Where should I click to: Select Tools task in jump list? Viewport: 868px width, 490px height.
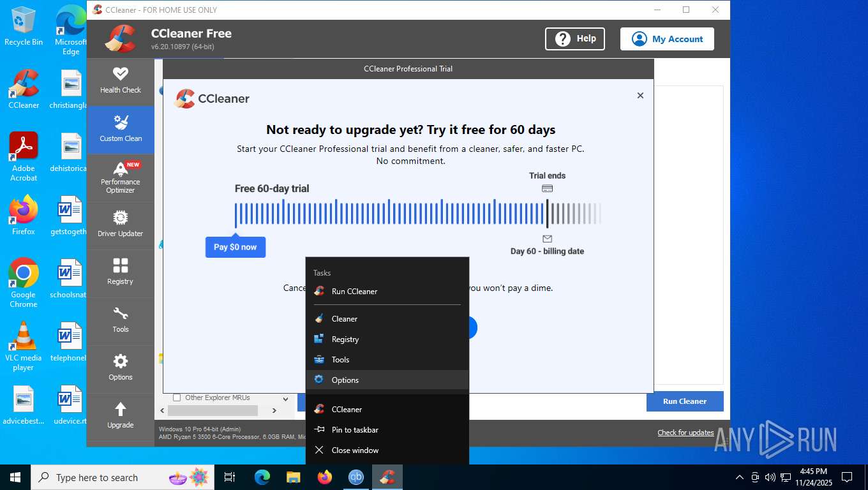point(387,360)
